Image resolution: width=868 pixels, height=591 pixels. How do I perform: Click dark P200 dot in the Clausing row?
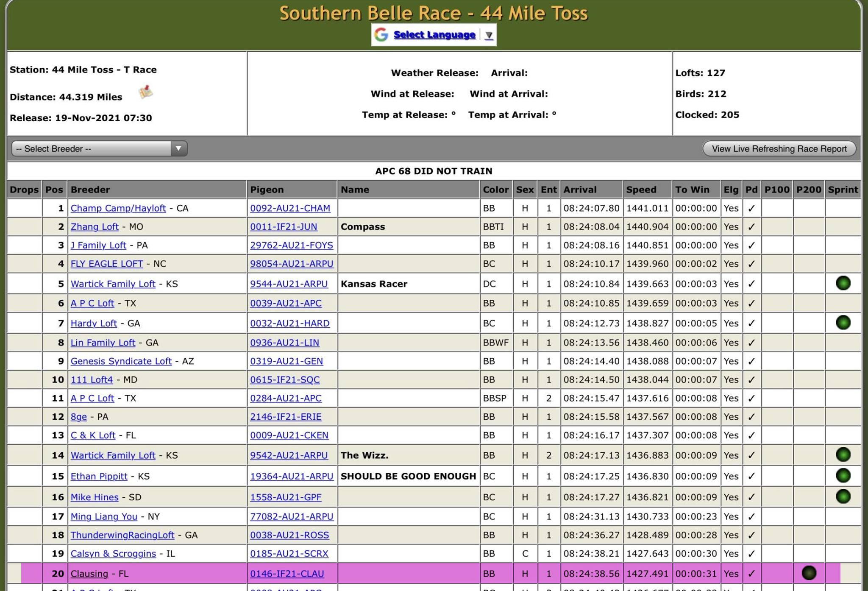point(809,573)
